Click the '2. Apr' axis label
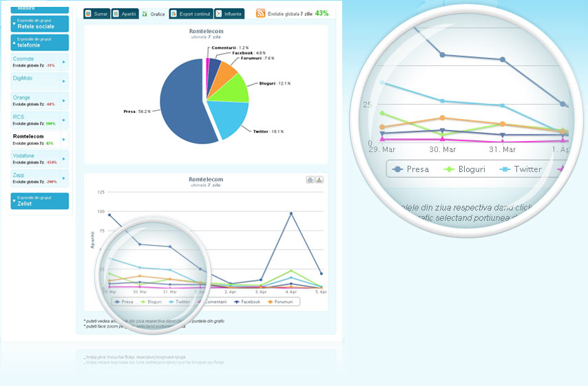 (230, 292)
